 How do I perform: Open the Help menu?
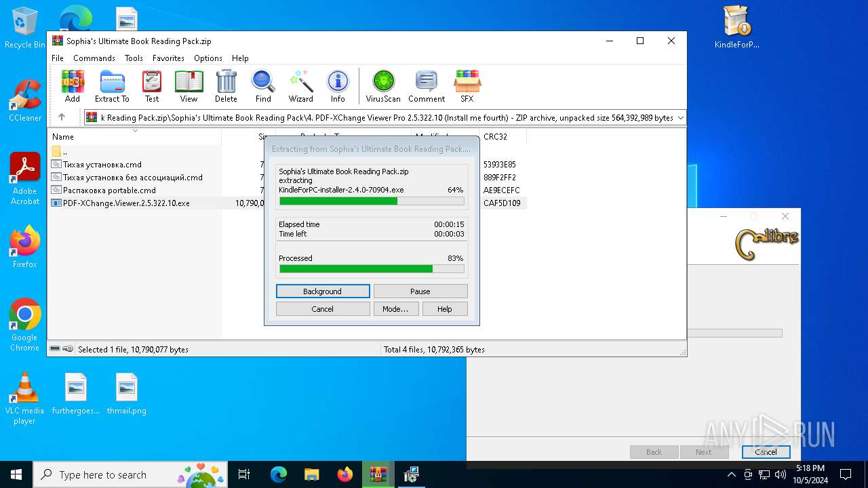pyautogui.click(x=240, y=58)
